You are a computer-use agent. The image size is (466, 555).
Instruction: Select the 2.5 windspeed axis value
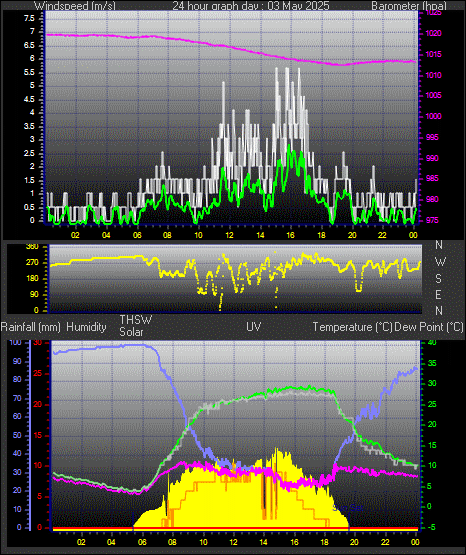coord(29,153)
